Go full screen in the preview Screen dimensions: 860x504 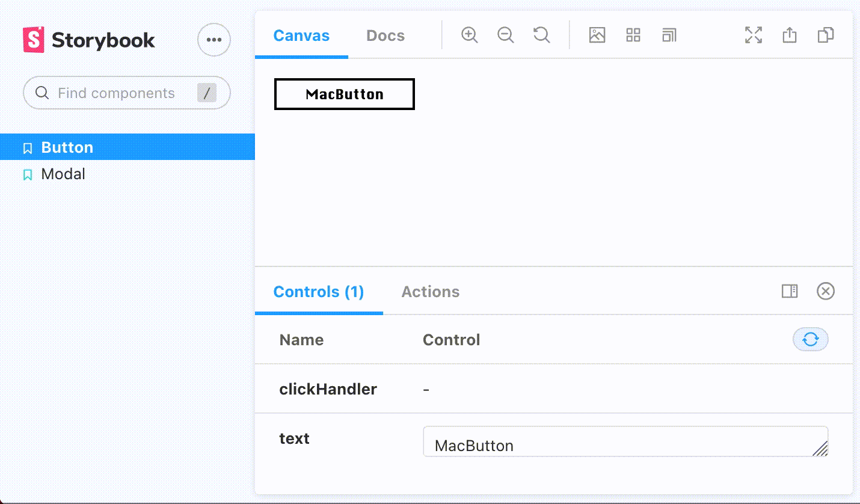753,35
